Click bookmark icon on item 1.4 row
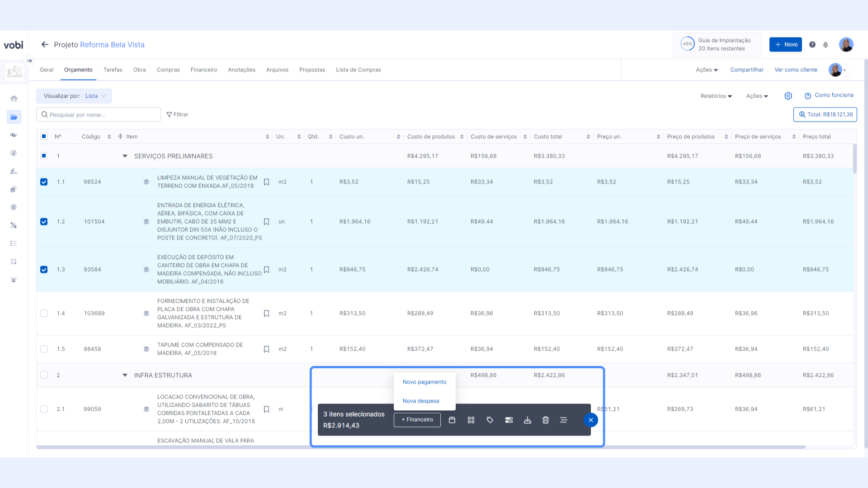This screenshot has height=488, width=868. [266, 314]
